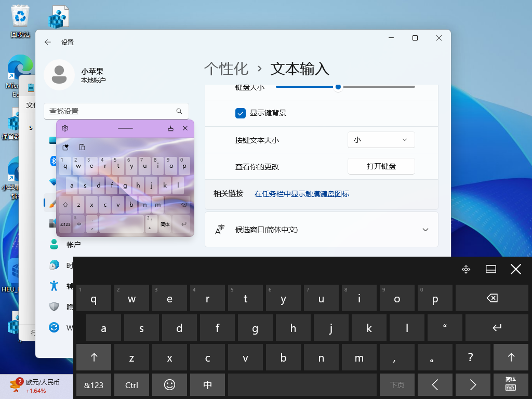This screenshot has width=532, height=399.
Task: Toggle Shift on the touch keyboard
Action: click(x=94, y=357)
